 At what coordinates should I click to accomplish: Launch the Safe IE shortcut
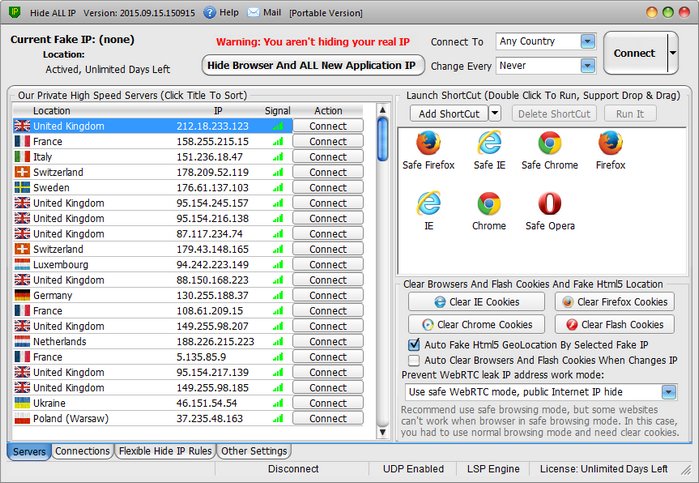pos(489,150)
